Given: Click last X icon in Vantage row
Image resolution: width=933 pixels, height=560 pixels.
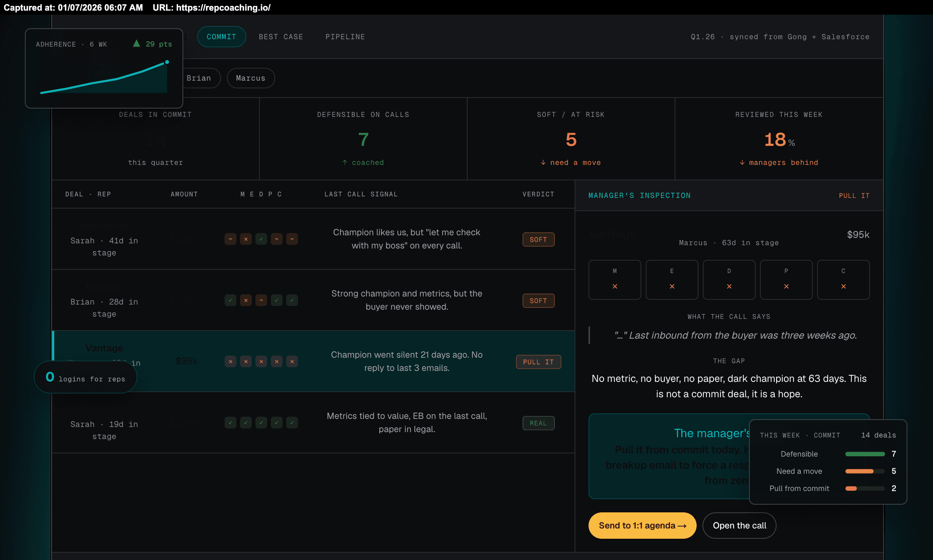Looking at the screenshot, I should pos(292,361).
